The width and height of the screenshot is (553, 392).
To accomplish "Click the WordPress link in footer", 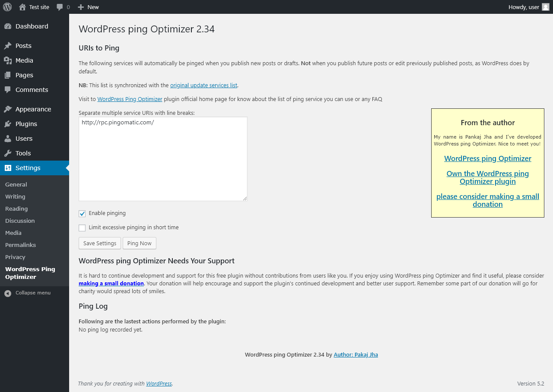I will click(x=159, y=384).
